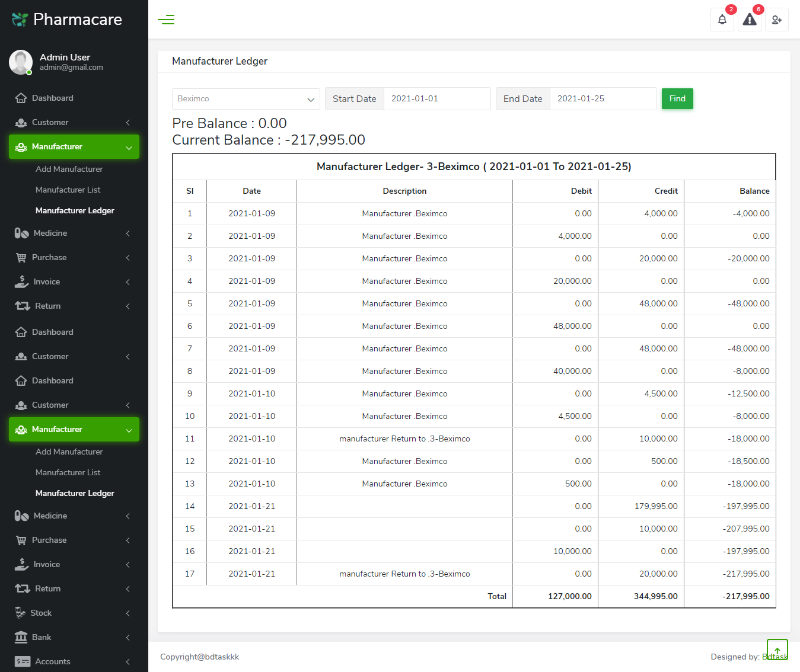This screenshot has height=672, width=800.
Task: Select Manufacturer Ledger in the sidebar
Action: 75,210
